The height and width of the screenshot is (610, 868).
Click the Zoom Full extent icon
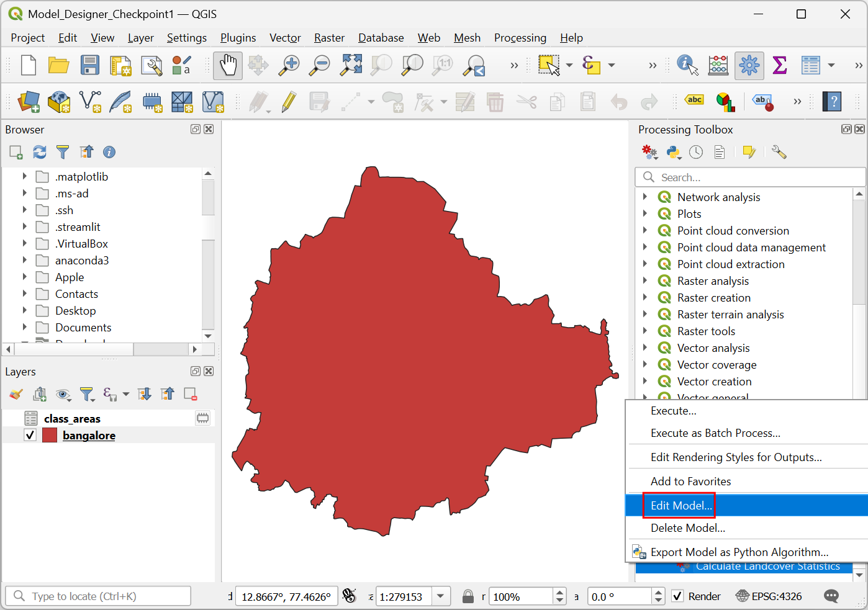351,65
